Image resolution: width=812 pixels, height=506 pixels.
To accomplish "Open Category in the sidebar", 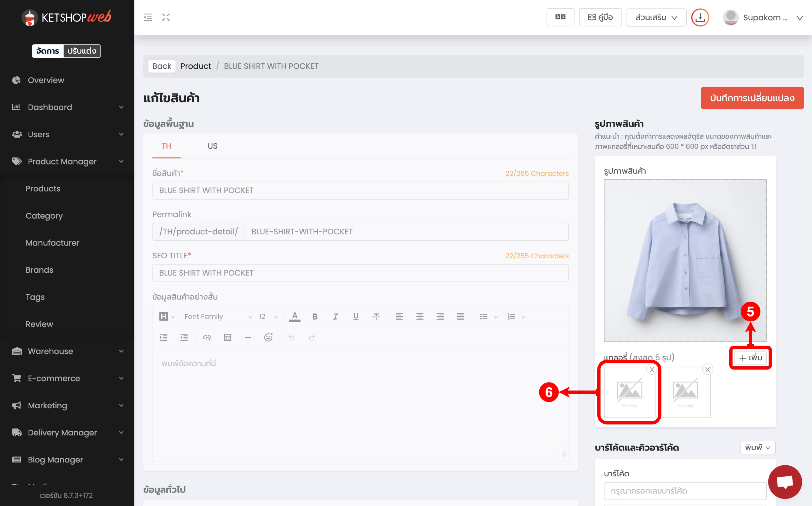I will pyautogui.click(x=44, y=216).
